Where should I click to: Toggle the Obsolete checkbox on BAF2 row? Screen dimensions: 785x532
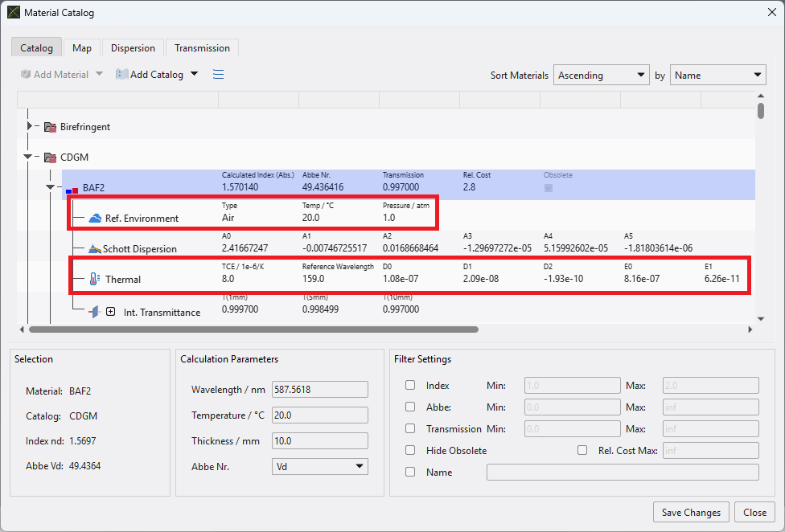point(549,188)
